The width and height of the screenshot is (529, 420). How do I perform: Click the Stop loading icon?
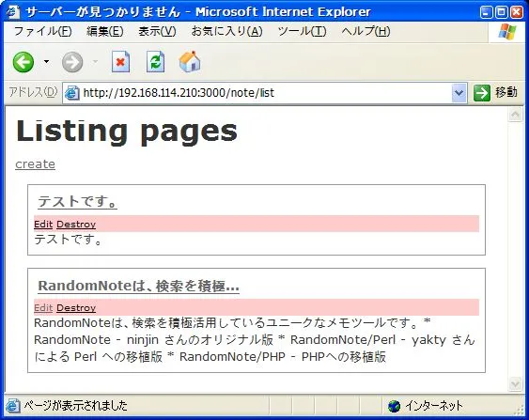[120, 62]
